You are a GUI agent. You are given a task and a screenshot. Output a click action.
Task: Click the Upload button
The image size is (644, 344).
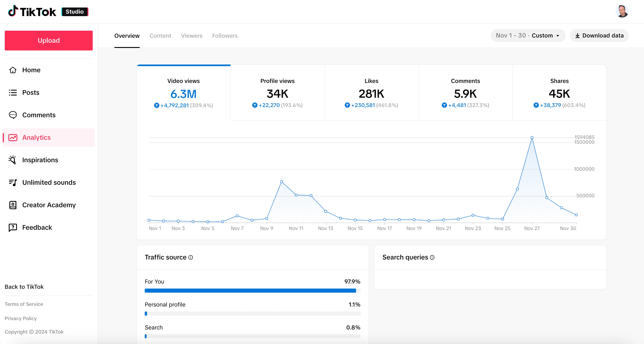point(49,40)
